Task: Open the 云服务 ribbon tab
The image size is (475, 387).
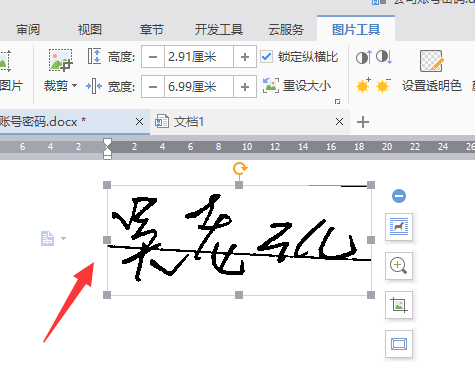Action: pos(286,30)
